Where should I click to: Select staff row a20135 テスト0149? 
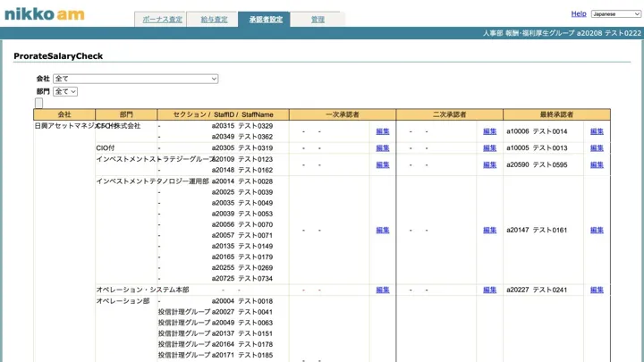[x=242, y=246]
